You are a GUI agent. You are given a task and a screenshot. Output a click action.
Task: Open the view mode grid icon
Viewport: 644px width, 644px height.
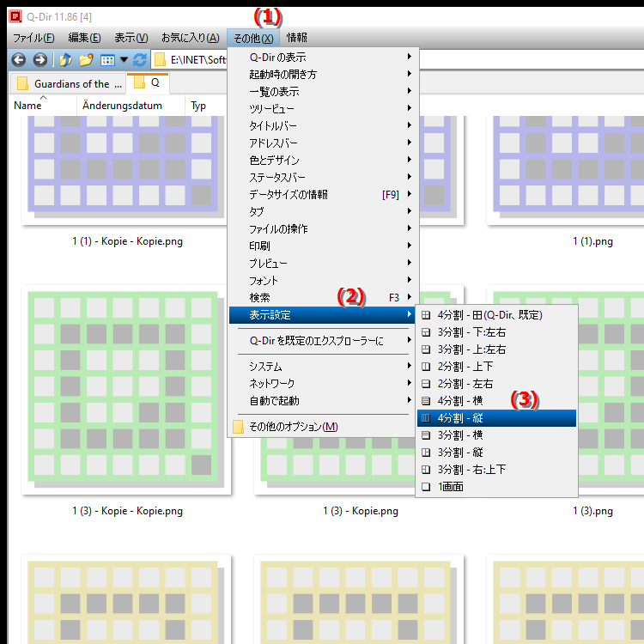[107, 60]
